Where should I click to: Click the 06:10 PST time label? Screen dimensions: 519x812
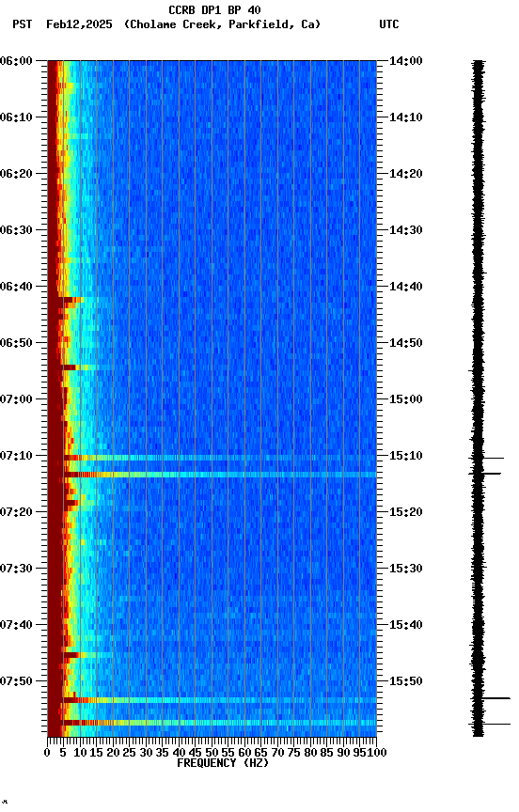click(16, 117)
